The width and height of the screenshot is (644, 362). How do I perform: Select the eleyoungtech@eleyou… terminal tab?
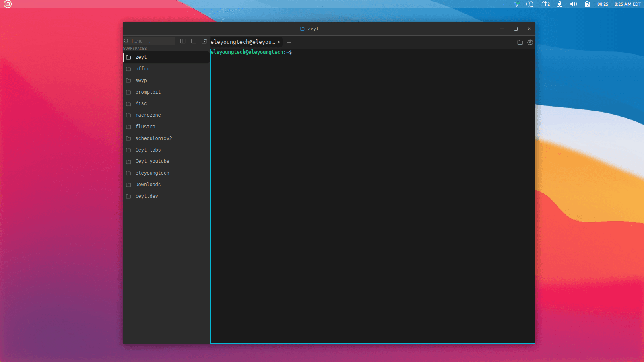243,42
